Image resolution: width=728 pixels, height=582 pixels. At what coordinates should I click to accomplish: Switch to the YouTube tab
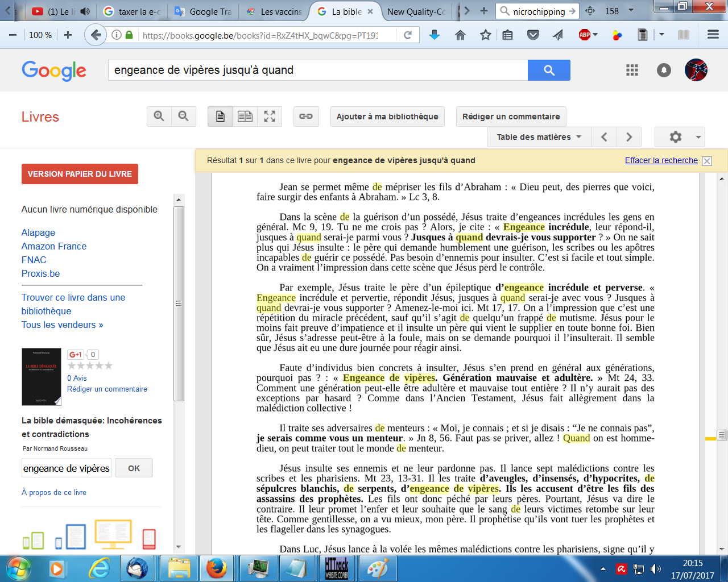(x=53, y=11)
